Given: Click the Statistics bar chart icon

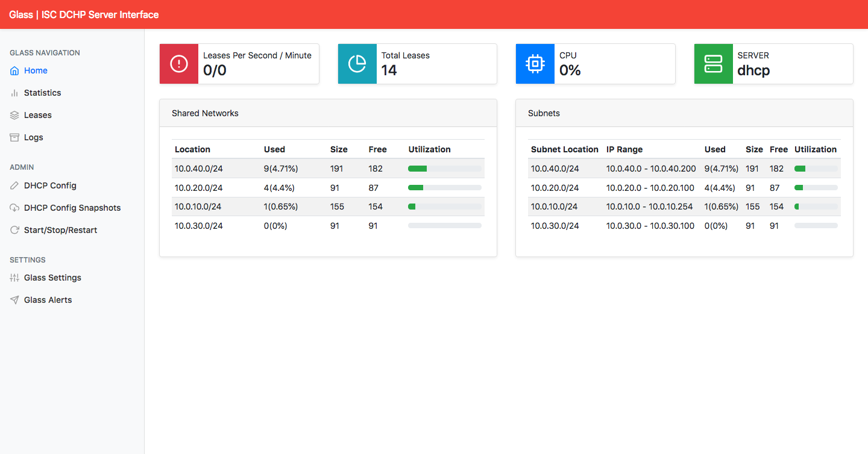Looking at the screenshot, I should point(14,93).
